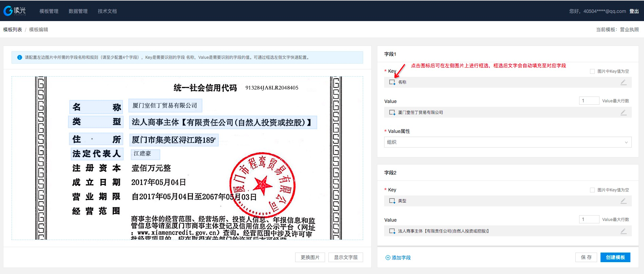Click the plus icon next to 添加字段
644x274 pixels.
[388, 258]
